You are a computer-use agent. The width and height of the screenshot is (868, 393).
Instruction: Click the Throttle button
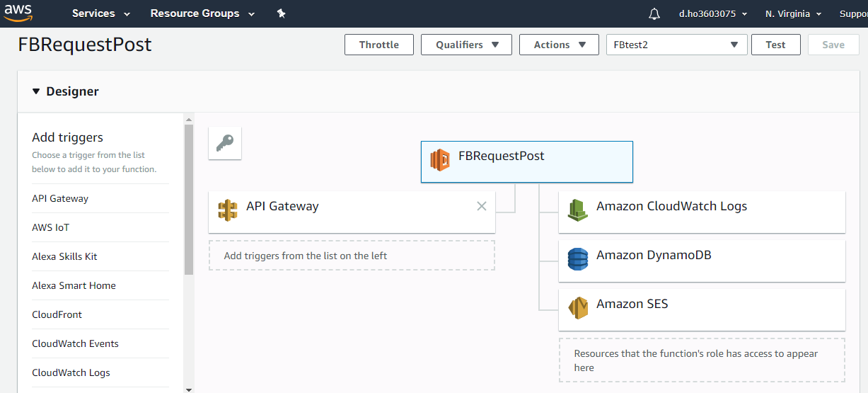pos(379,45)
